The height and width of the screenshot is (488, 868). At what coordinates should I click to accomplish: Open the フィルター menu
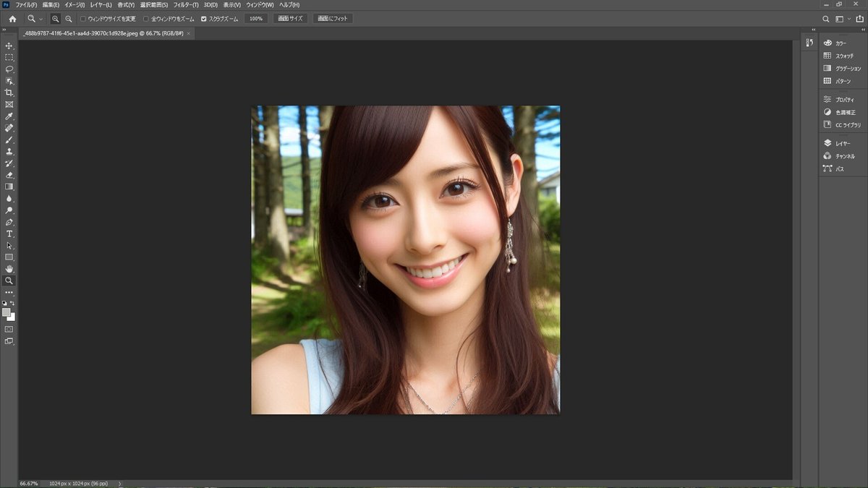(187, 4)
